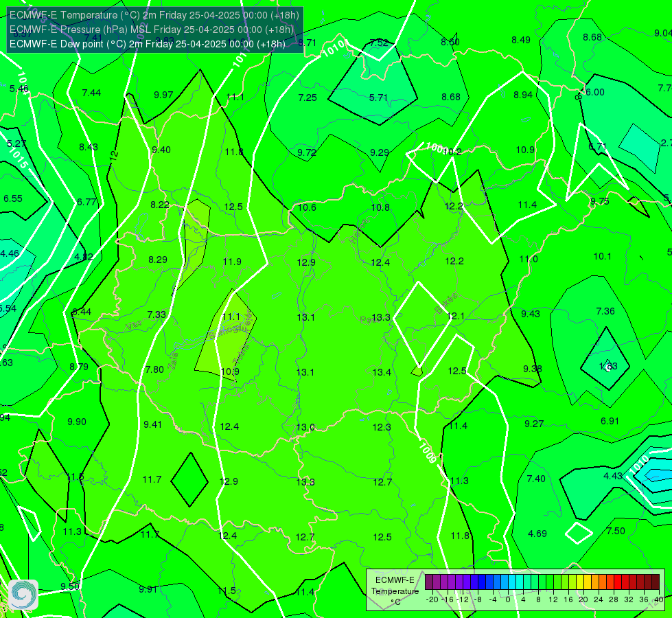Click the 9.97 dew point value
Image resolution: width=672 pixels, height=618 pixels.
pos(163,94)
